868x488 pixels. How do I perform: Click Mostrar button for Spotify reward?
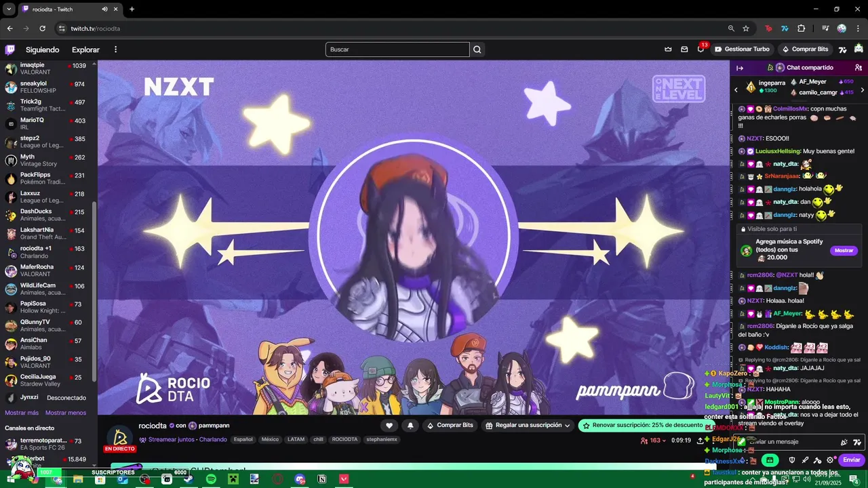coord(844,251)
